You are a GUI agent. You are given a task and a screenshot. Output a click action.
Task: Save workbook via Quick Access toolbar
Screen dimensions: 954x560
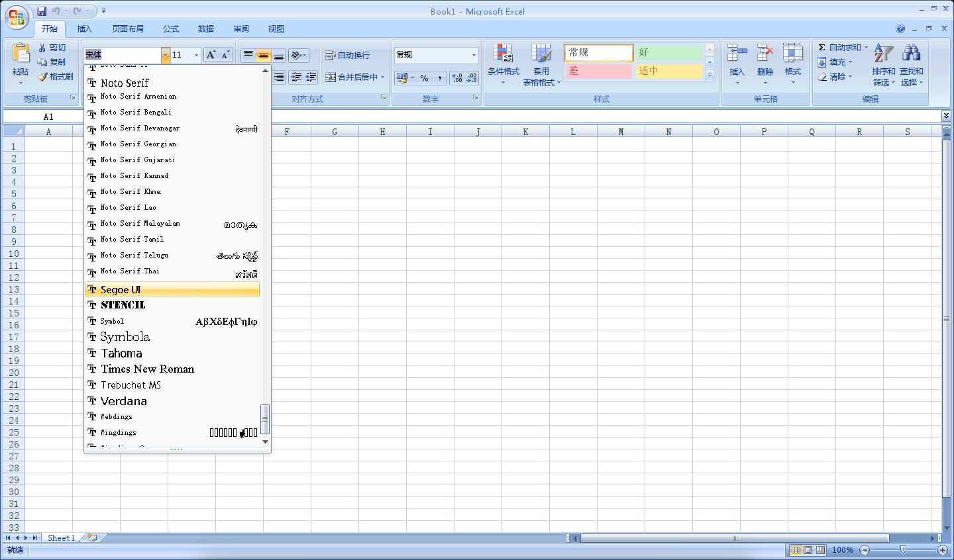click(42, 11)
